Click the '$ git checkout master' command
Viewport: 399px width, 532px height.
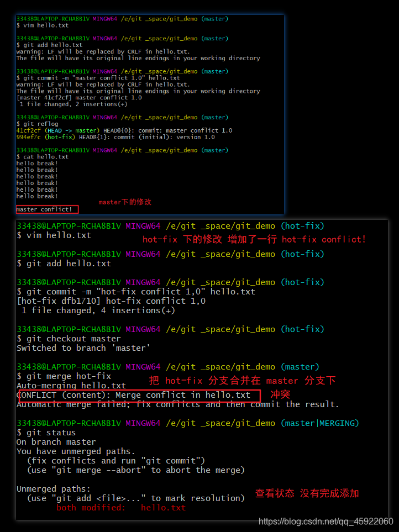click(x=69, y=339)
